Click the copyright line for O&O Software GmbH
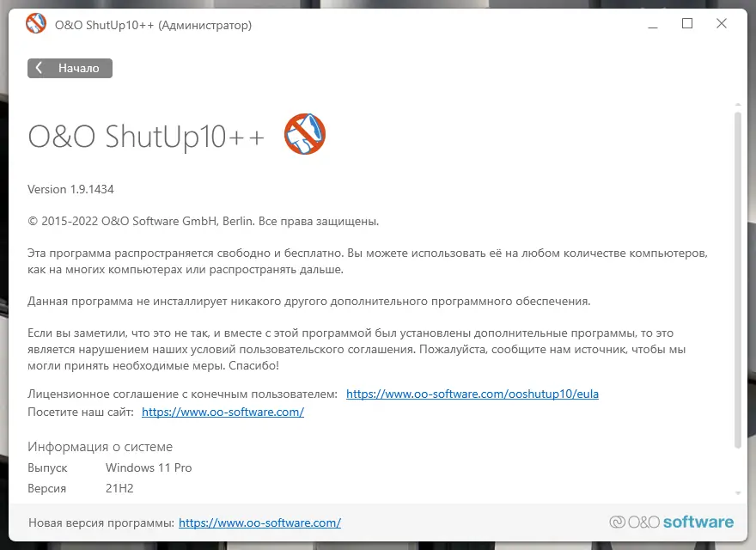Viewport: 756px width, 550px height. 203,222
